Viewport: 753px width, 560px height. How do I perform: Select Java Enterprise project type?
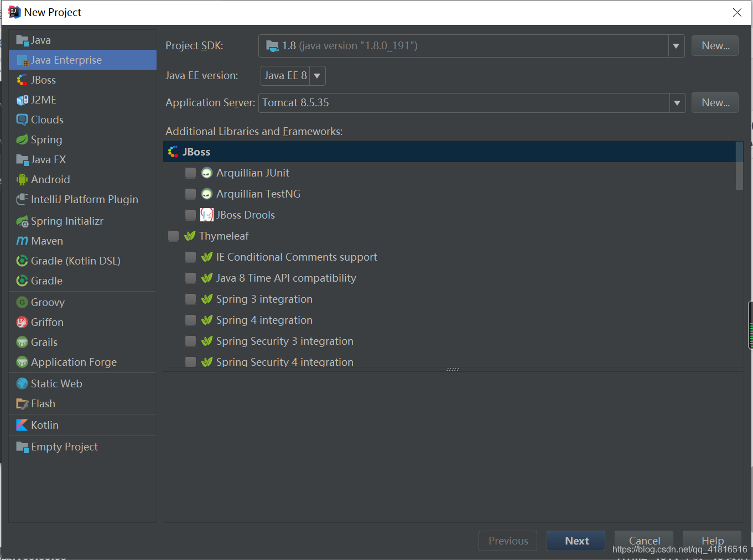pyautogui.click(x=82, y=60)
